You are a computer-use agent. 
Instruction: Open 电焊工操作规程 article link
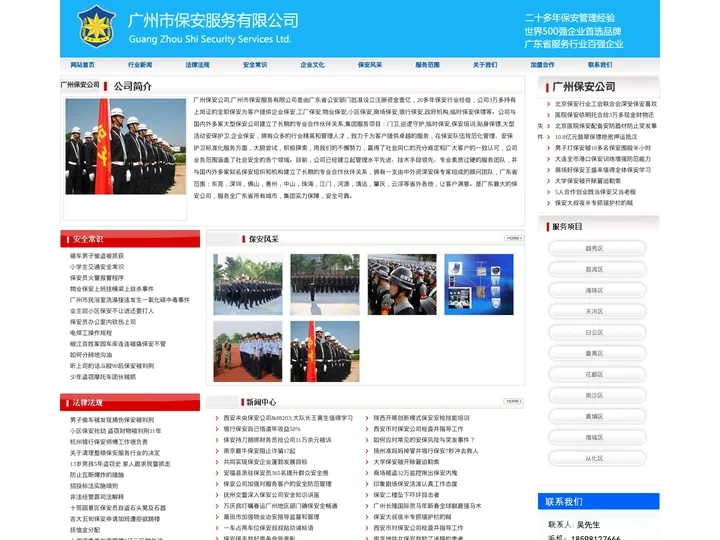91,333
